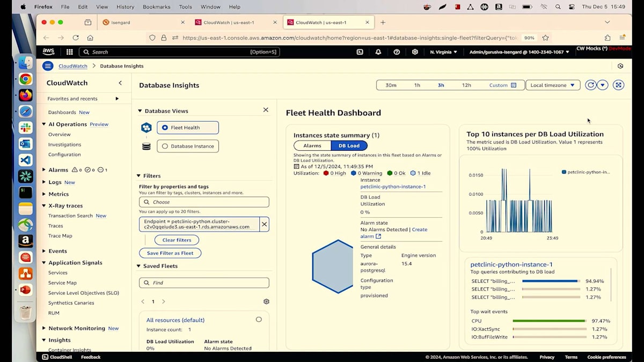Click Save Filter as Fleet button
Image resolution: width=644 pixels, height=362 pixels.
170,253
